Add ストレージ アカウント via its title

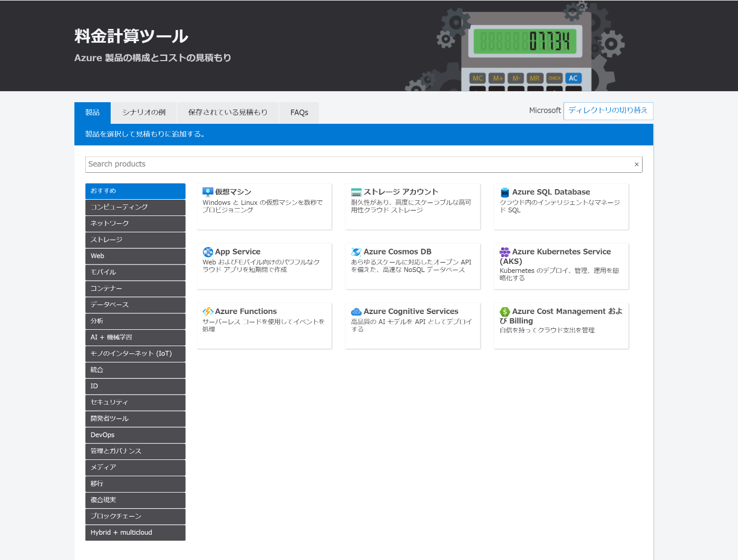[401, 192]
